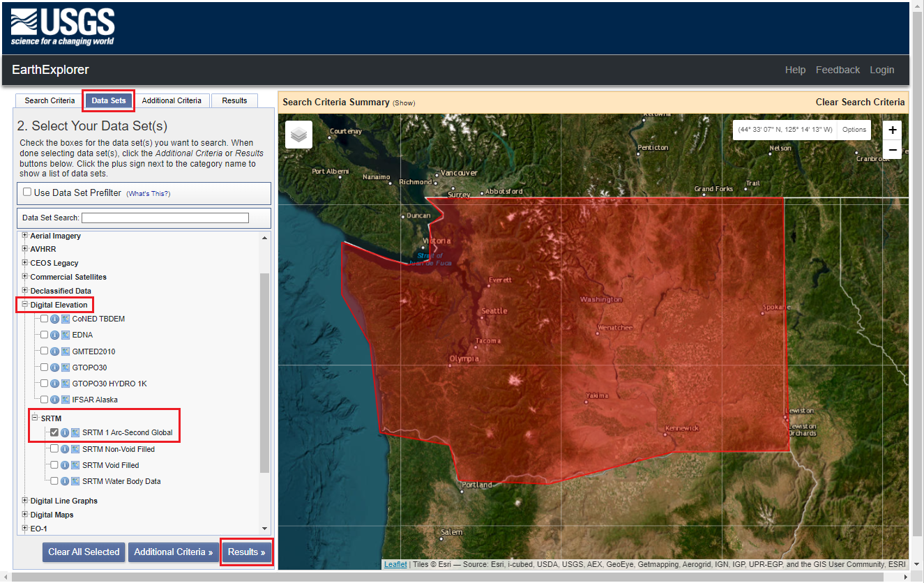Open info icon for GMTED2010
This screenshot has height=583, width=924.
click(x=55, y=351)
